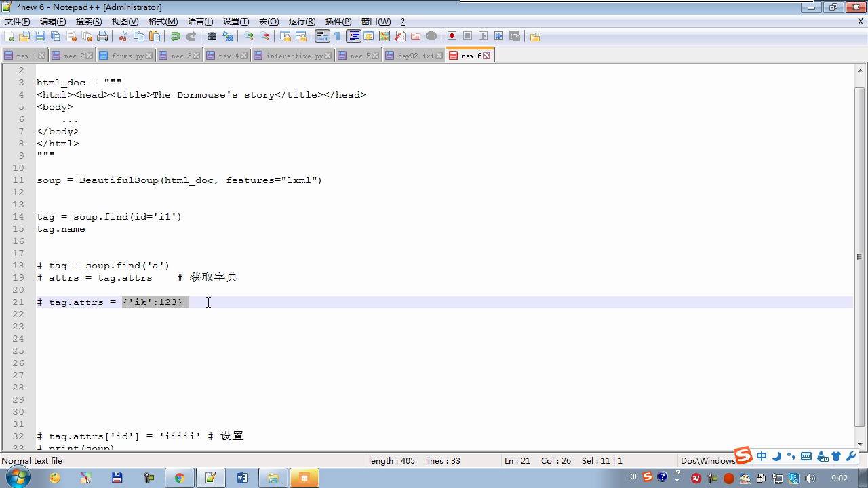Open the Windows Start menu
This screenshot has width=868, height=488.
pyautogui.click(x=17, y=478)
